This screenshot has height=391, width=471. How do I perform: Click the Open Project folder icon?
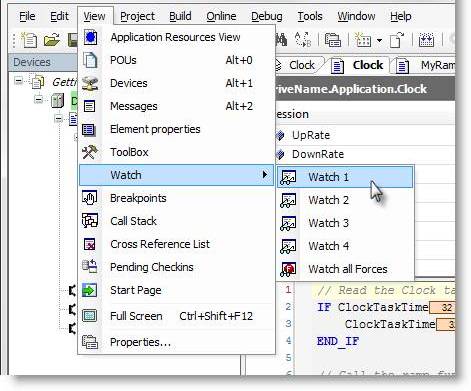click(x=52, y=40)
